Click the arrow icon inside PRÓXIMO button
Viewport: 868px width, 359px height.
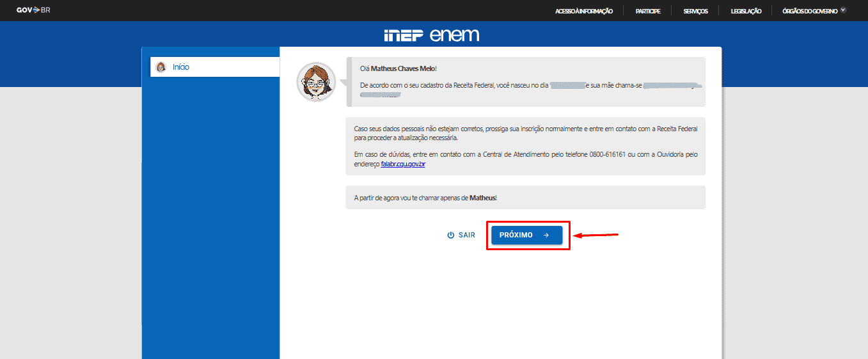pos(546,235)
